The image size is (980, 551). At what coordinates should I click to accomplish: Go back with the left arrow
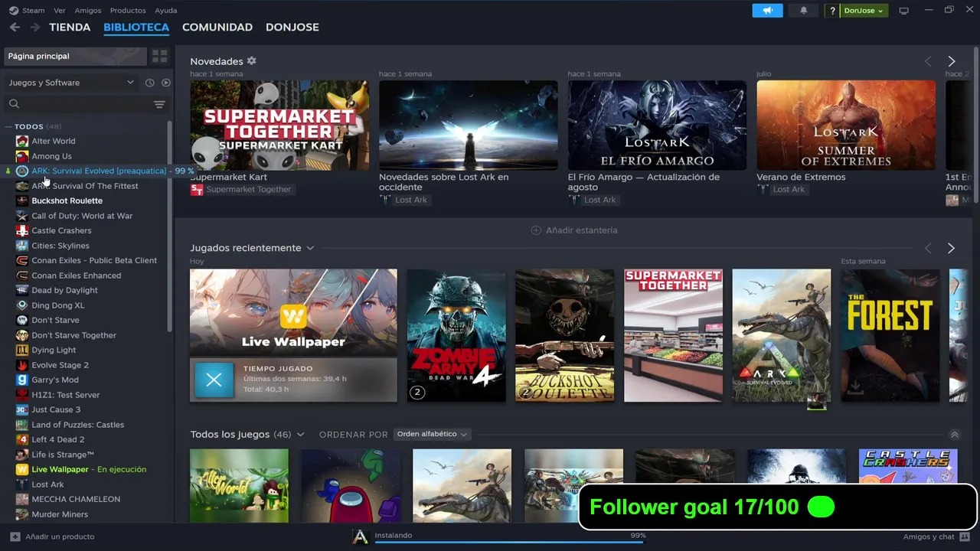point(15,28)
